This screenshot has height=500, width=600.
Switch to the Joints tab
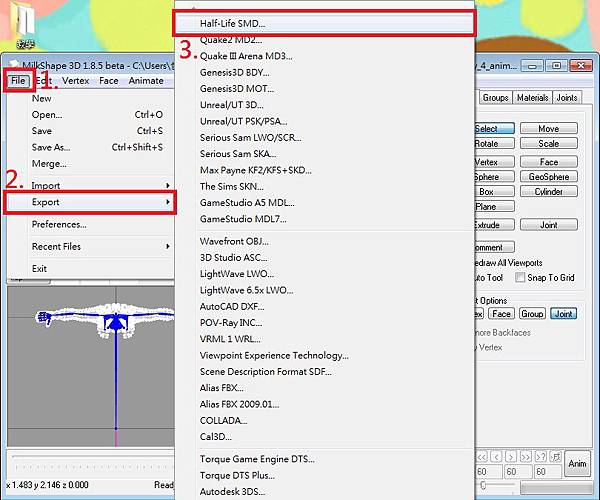(x=567, y=98)
